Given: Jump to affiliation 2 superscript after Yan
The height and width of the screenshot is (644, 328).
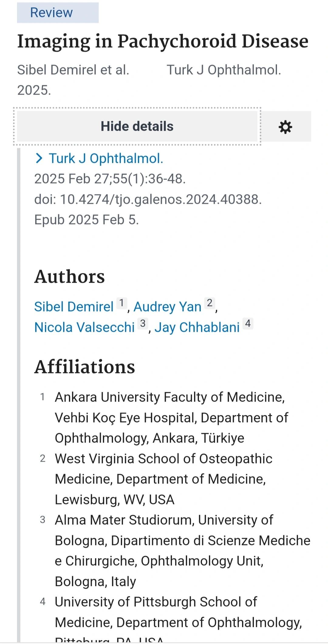Looking at the screenshot, I should (210, 303).
